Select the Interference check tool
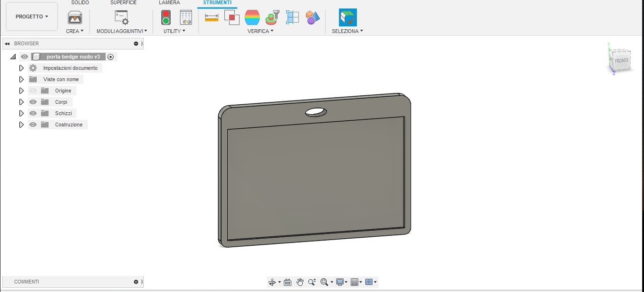Image resolution: width=644 pixels, height=292 pixels. 232,17
